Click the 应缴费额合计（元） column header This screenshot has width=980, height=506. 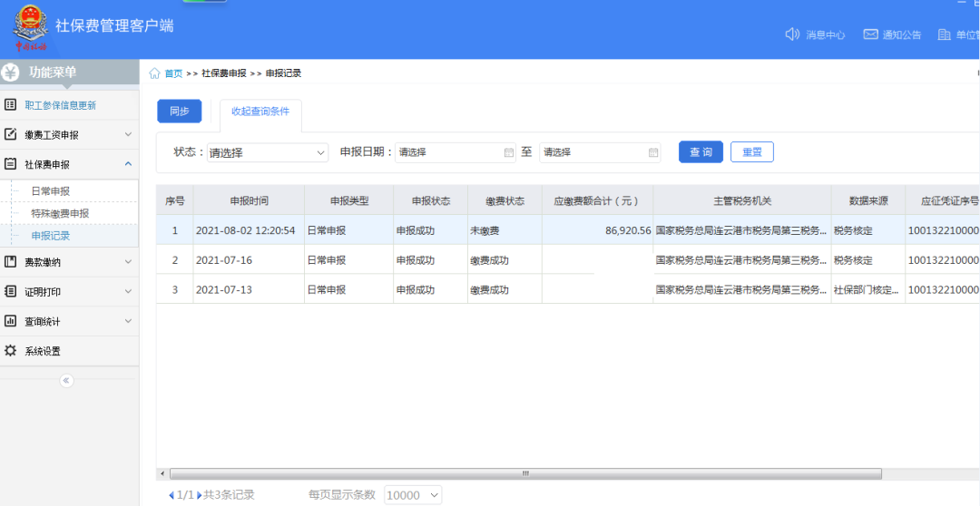pyautogui.click(x=597, y=199)
